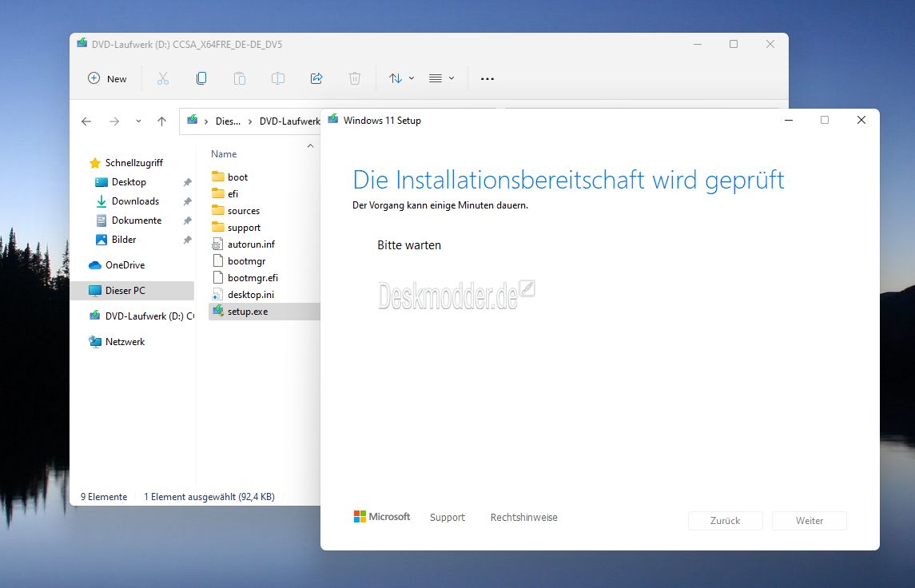The height and width of the screenshot is (588, 915).
Task: Select DVD-Laufwerk (D:) in the navigation pane
Action: pyautogui.click(x=141, y=316)
